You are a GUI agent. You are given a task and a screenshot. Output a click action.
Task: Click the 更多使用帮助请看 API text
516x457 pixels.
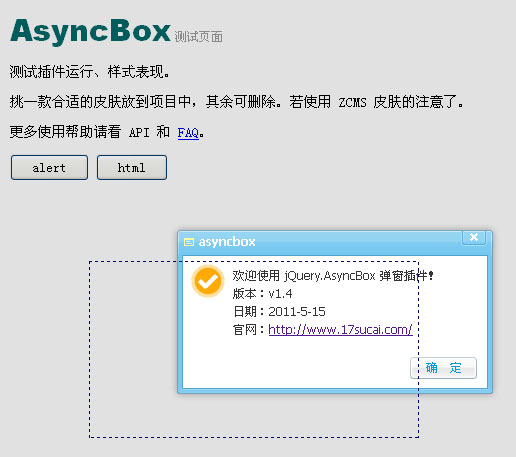coord(79,132)
